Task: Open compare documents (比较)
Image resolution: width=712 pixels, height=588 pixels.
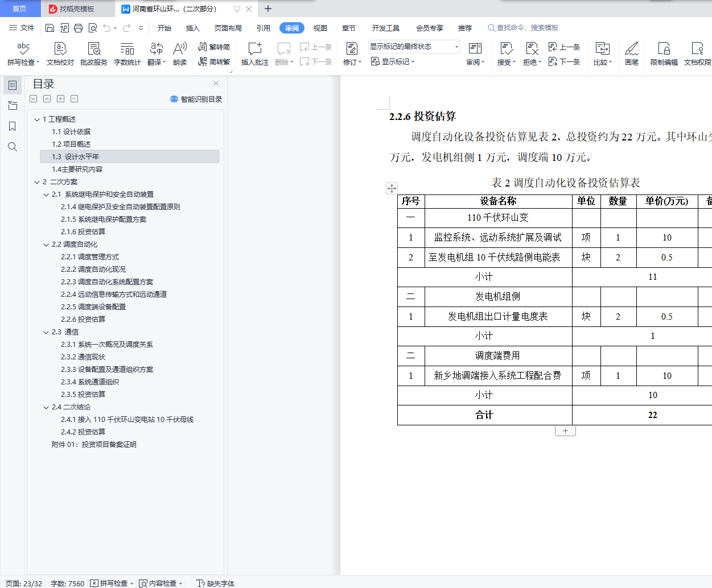Action: (602, 54)
